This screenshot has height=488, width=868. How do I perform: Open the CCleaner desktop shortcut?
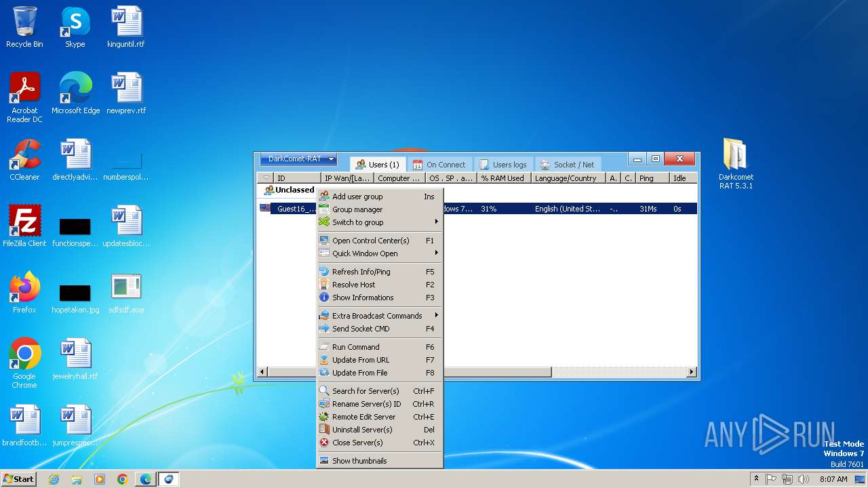point(24,161)
